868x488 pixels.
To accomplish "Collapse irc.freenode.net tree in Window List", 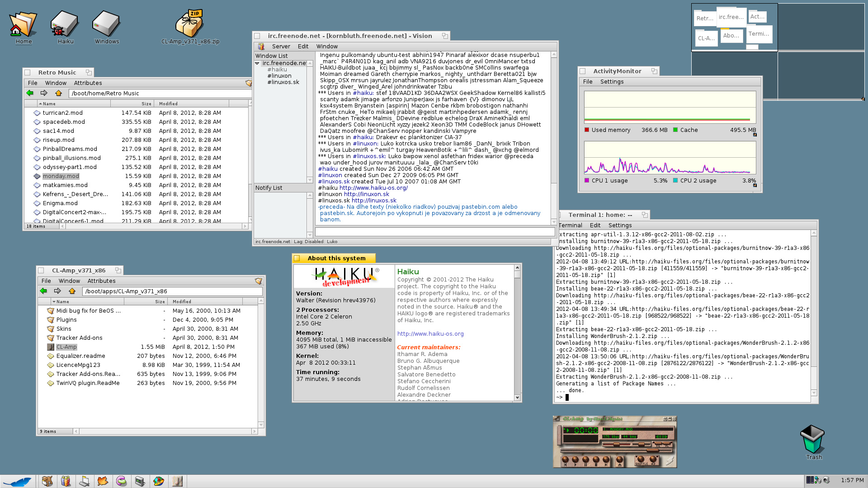I will point(257,63).
